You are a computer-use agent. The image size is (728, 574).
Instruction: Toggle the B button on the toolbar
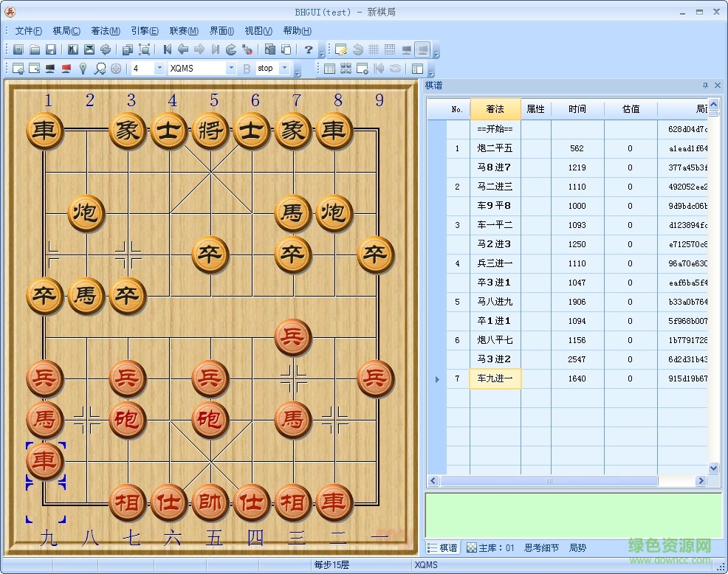pyautogui.click(x=246, y=68)
